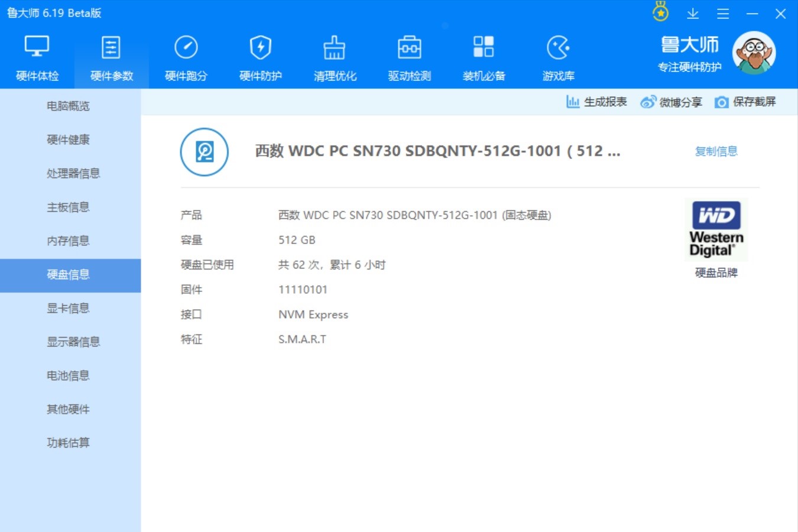Select 电池信息 in sidebar
This screenshot has width=798, height=532.
(70, 375)
